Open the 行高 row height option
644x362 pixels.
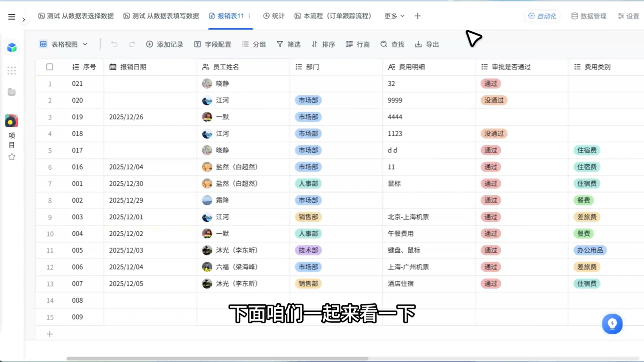358,44
